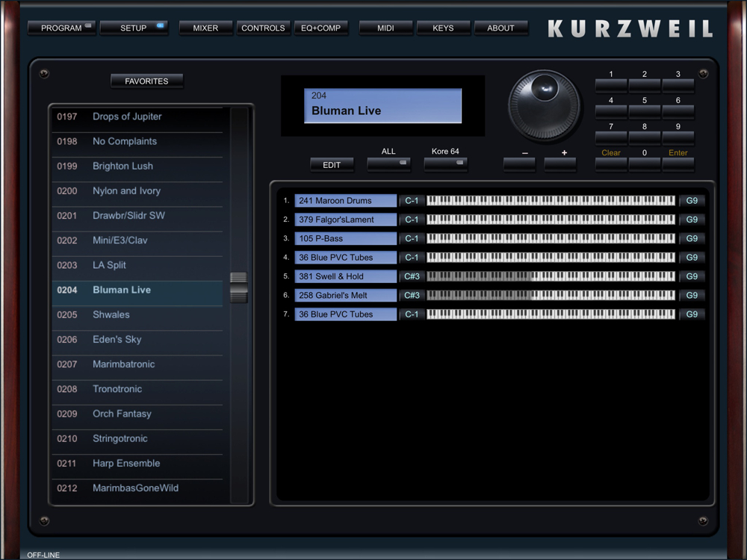Open the MIXER tab
The height and width of the screenshot is (560, 747).
pyautogui.click(x=205, y=28)
